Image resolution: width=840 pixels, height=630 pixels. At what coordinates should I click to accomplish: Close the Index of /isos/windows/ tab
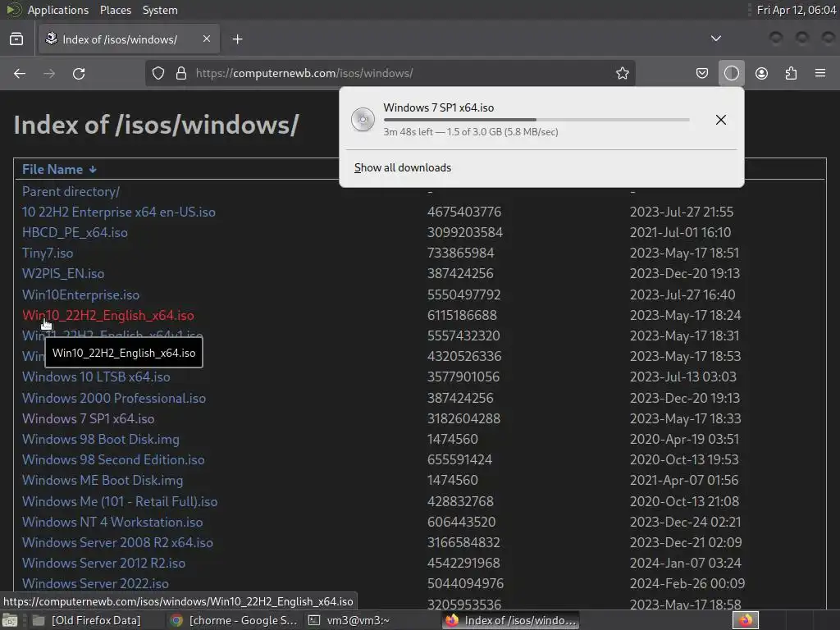[206, 39]
